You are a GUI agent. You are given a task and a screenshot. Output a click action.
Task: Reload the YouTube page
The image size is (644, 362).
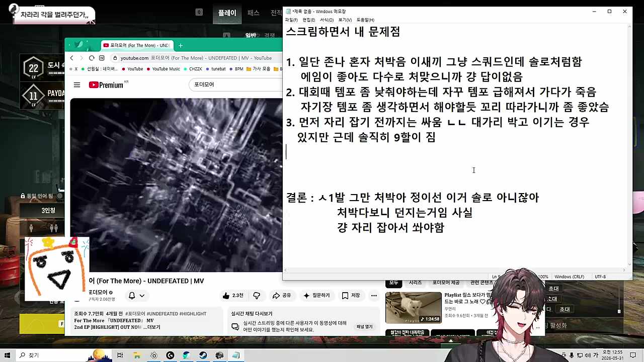point(92,58)
